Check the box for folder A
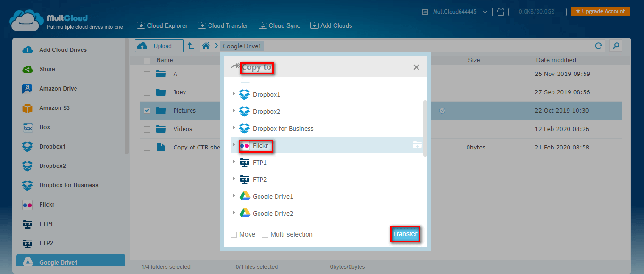This screenshot has width=644, height=274. point(147,74)
